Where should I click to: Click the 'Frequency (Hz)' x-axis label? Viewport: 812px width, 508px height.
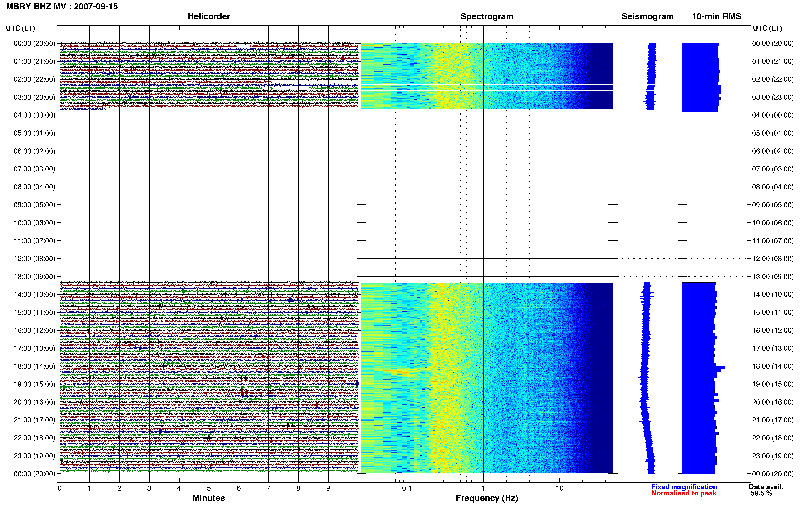tap(487, 498)
